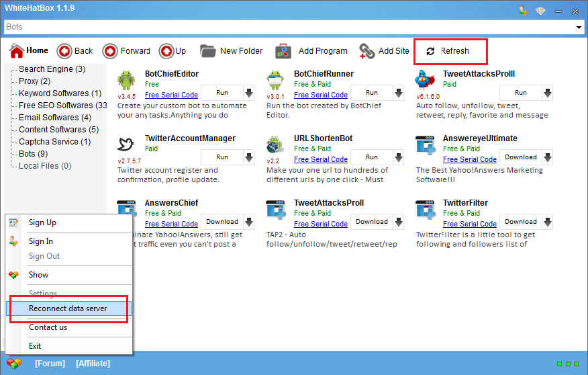Open the arrow dropdown beside URLShortenBot Run
Image resolution: width=588 pixels, height=375 pixels.
[x=398, y=157]
